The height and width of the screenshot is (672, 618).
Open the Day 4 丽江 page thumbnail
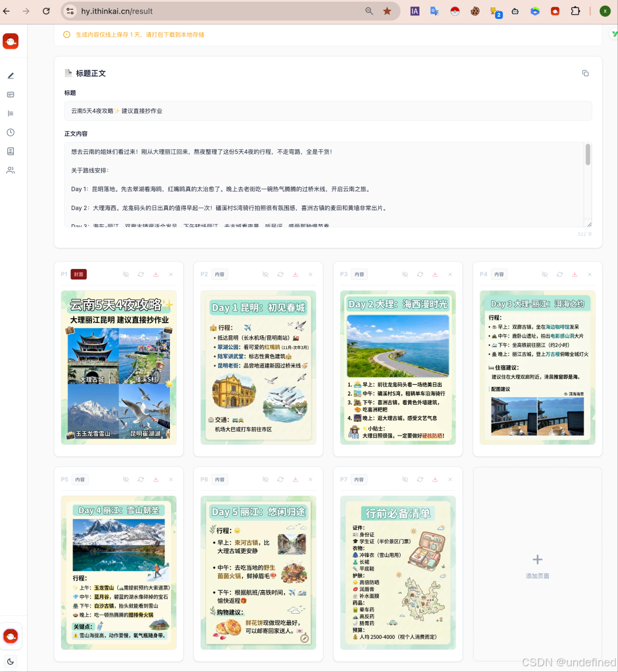(118, 572)
